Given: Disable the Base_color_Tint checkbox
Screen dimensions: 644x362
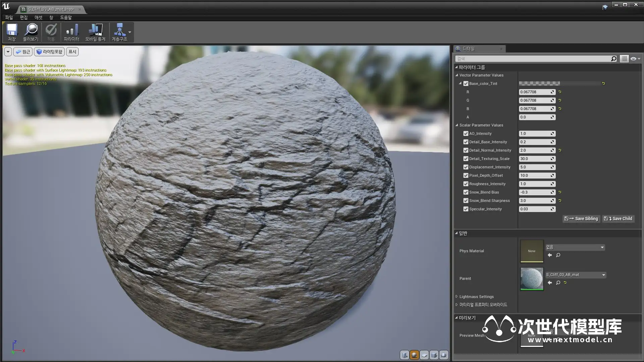Looking at the screenshot, I should pyautogui.click(x=466, y=83).
